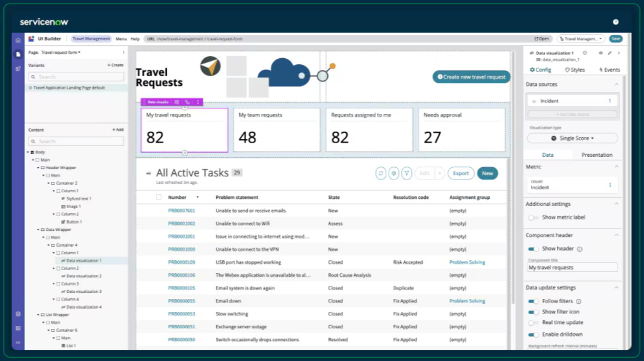Switch to the Presentation tab
This screenshot has width=644, height=361.
(x=597, y=154)
